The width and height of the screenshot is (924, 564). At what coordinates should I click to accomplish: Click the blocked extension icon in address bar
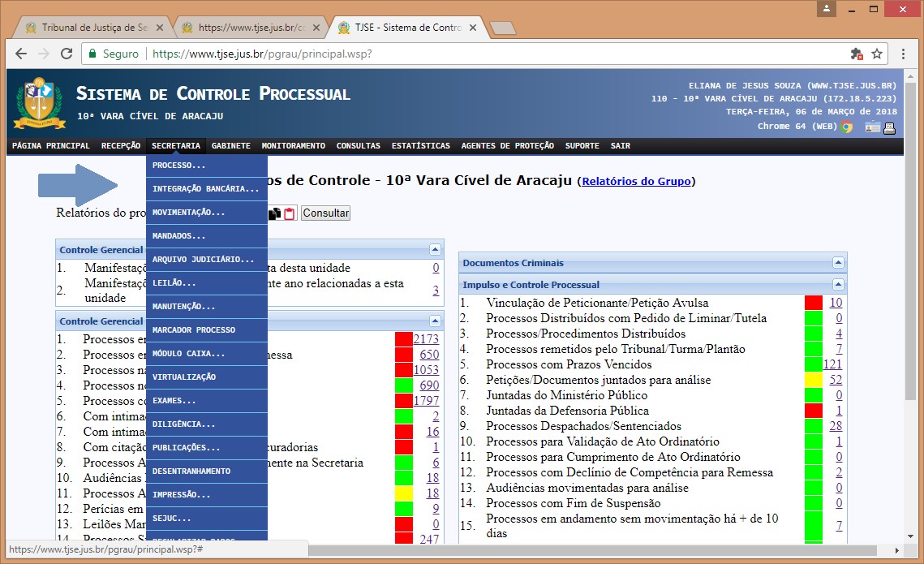857,54
